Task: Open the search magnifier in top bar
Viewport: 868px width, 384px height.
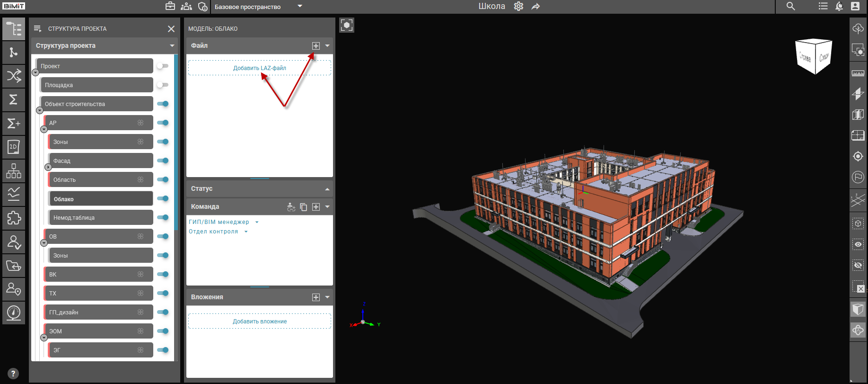Action: (x=790, y=6)
